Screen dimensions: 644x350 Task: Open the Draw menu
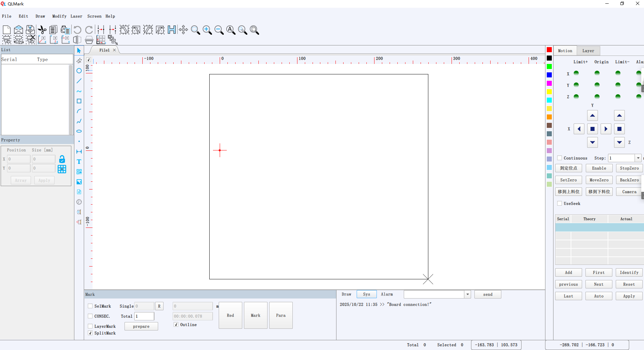tap(40, 16)
